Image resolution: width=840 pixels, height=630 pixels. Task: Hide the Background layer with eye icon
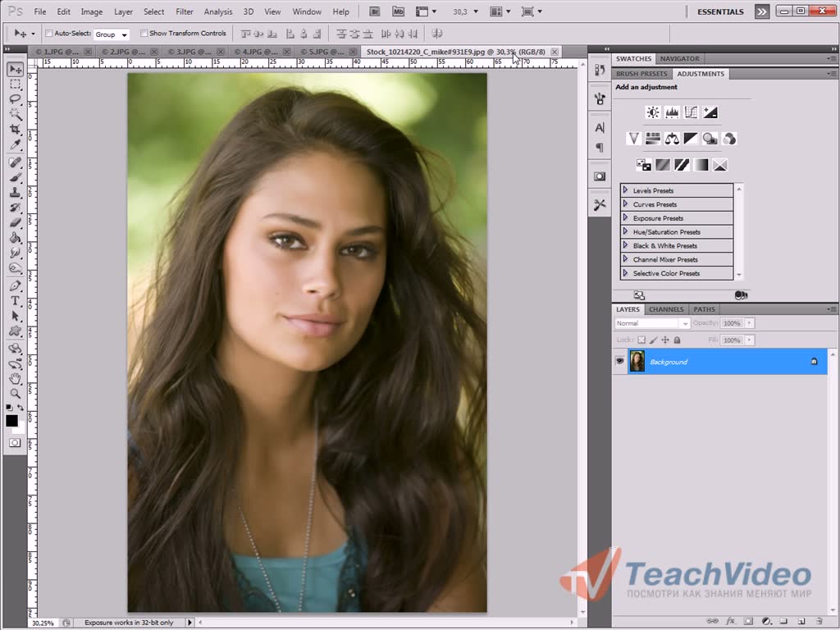tap(620, 361)
